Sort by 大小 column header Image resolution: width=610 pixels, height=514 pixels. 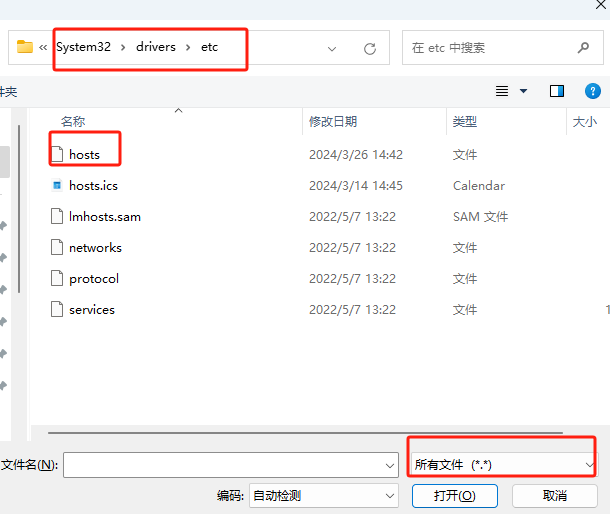coord(585,122)
